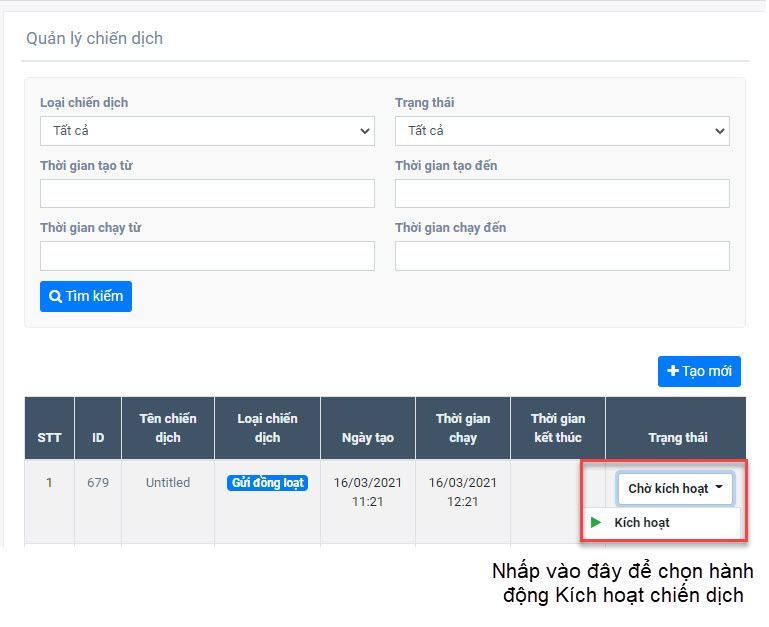The width and height of the screenshot is (769, 627).
Task: Click the magnifier icon on Tìm kiếm
Action: click(x=56, y=297)
